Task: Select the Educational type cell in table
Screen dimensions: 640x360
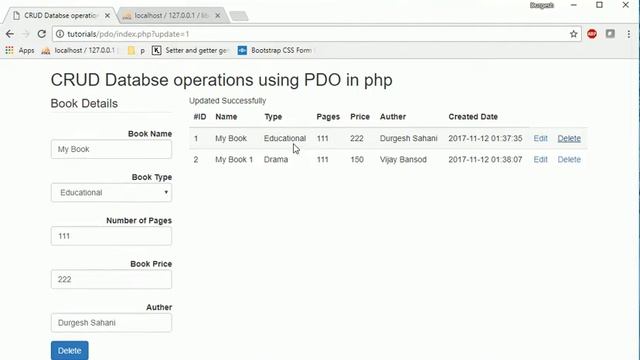Action: 285,138
